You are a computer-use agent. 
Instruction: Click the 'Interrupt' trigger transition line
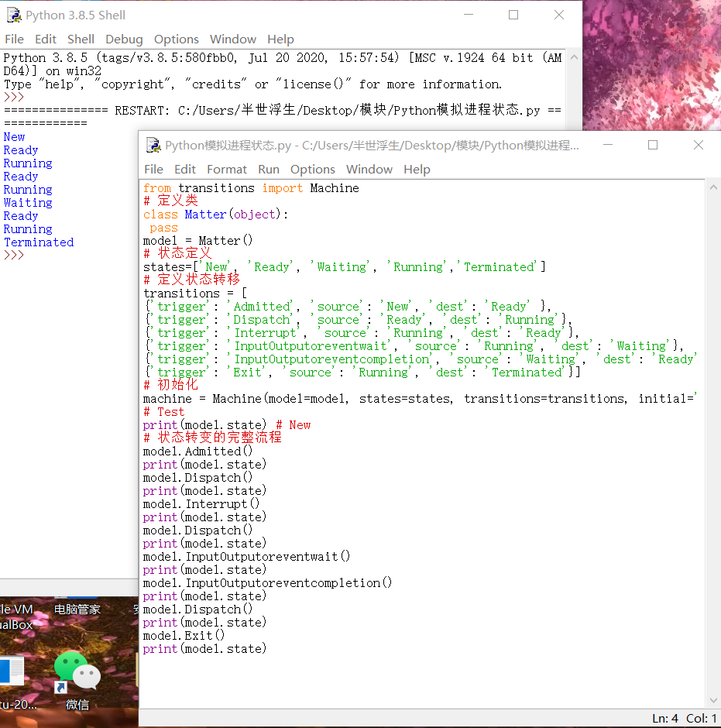click(361, 333)
